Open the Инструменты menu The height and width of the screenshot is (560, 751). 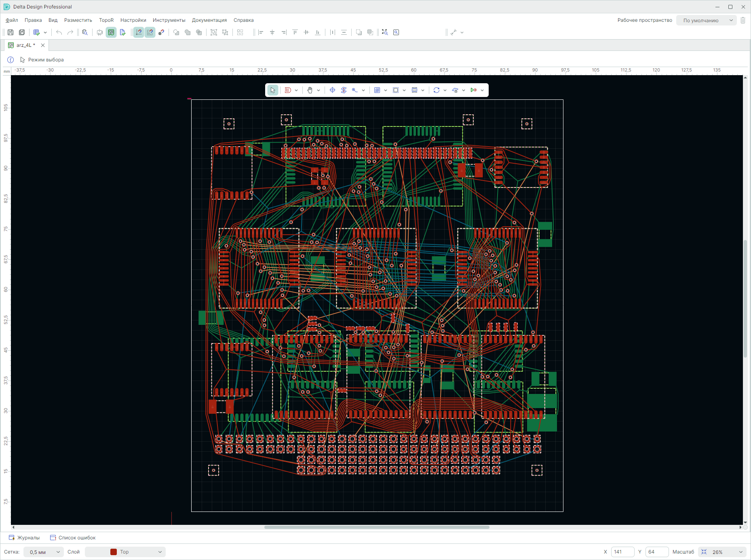(169, 20)
